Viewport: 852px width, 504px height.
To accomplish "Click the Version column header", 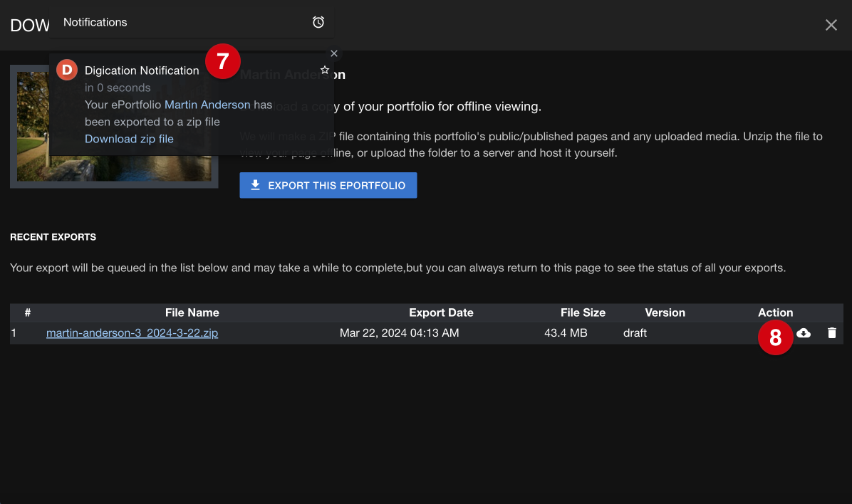I will click(x=665, y=313).
